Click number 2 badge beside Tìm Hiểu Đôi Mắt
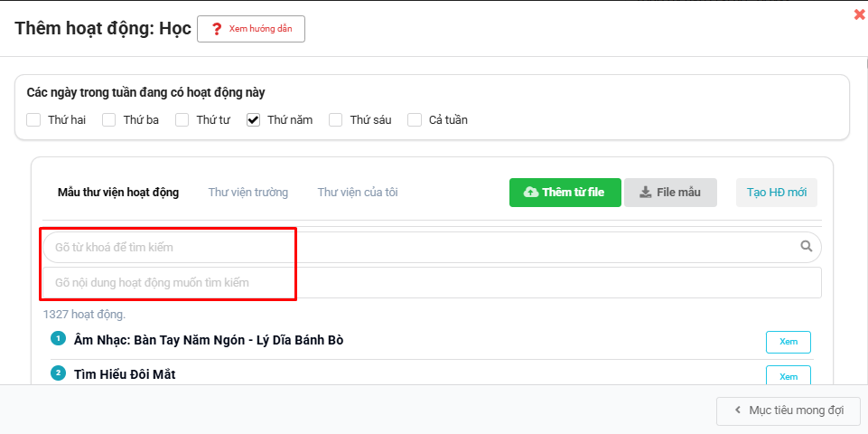Image resolution: width=868 pixels, height=434 pixels. [59, 373]
